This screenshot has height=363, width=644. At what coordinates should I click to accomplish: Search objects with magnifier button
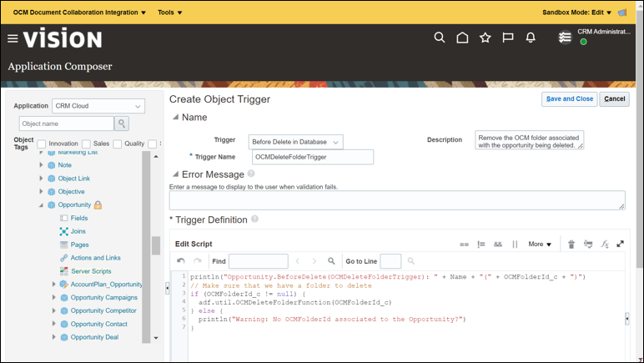coord(122,124)
